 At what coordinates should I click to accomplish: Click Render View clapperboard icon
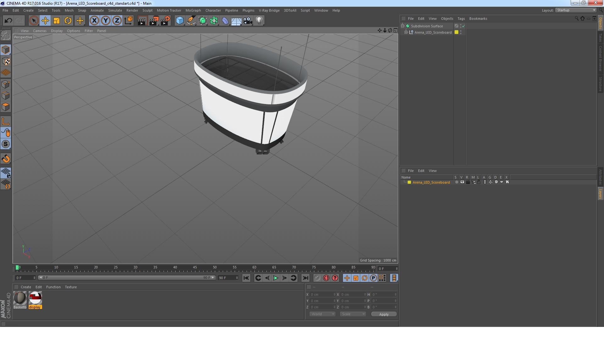tap(142, 21)
